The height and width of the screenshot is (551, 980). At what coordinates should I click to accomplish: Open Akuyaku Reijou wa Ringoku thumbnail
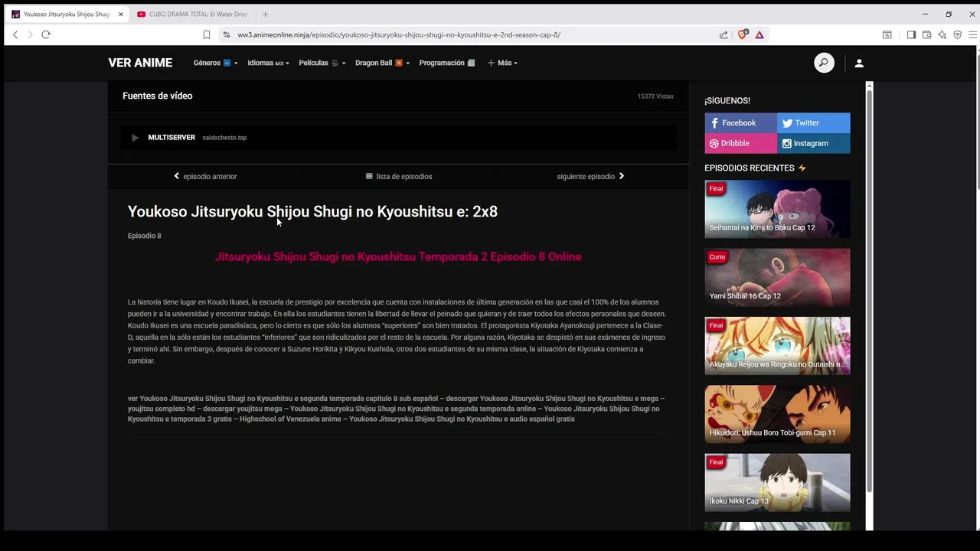tap(777, 346)
